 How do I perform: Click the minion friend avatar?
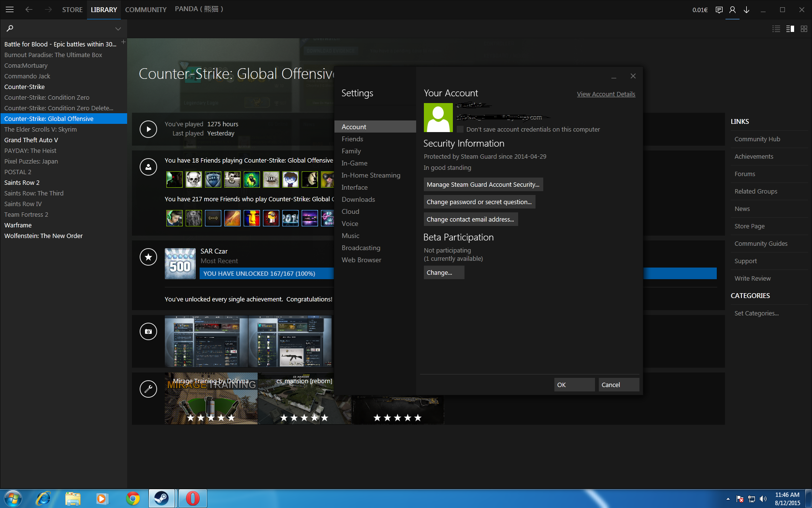[x=271, y=218]
